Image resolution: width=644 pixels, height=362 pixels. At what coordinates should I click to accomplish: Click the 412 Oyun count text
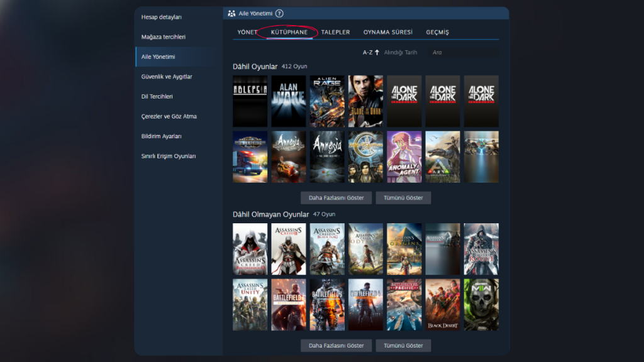coord(294,67)
